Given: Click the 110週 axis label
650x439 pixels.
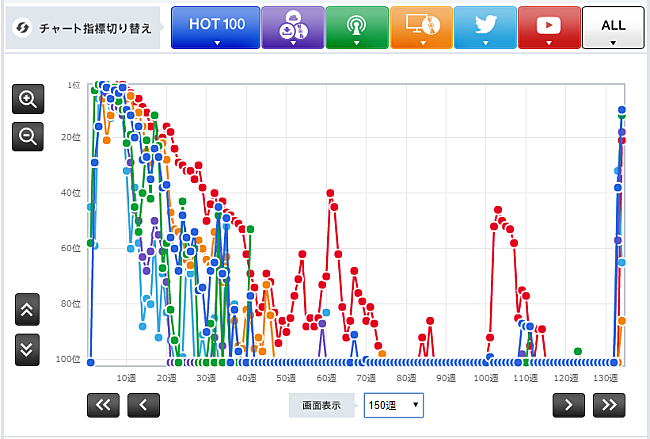Looking at the screenshot, I should coord(526,378).
